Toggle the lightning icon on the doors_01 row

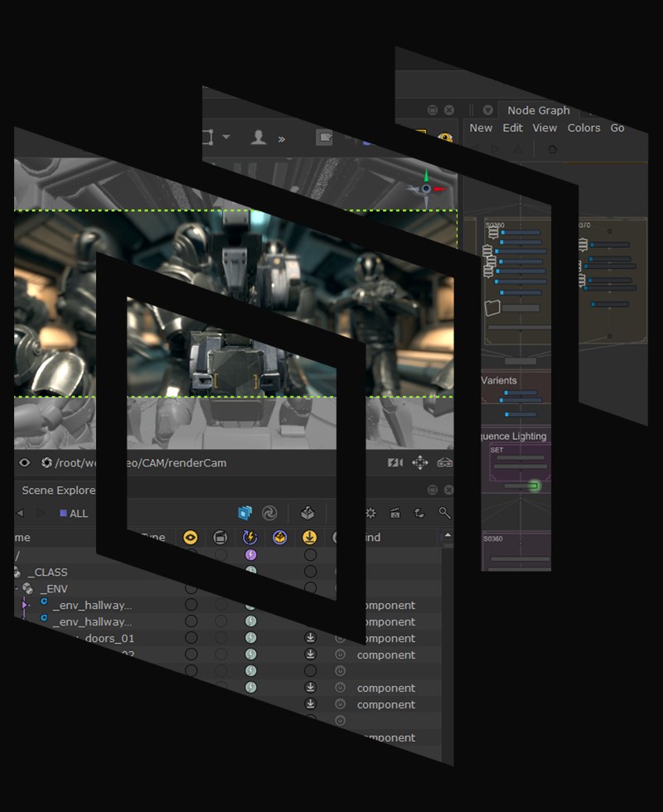coord(250,637)
